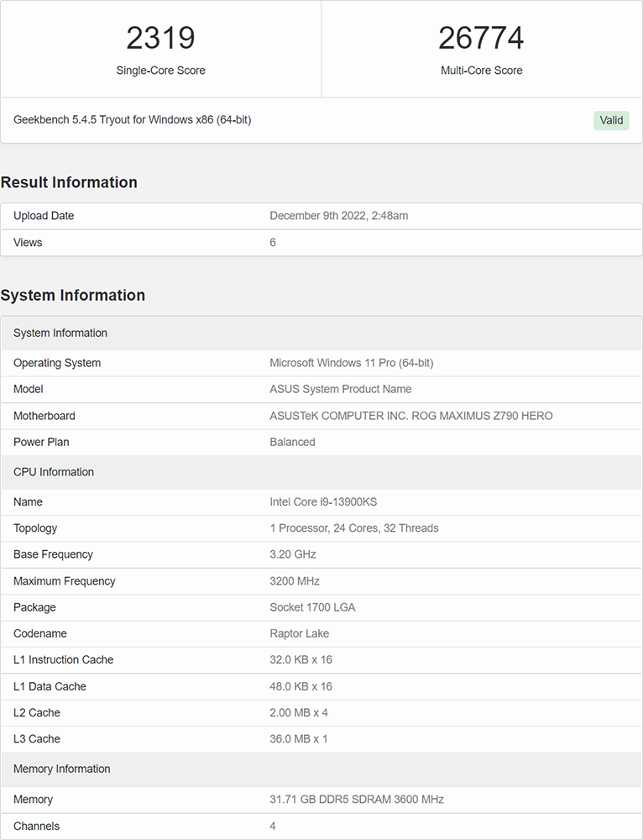Click the Codename Raptor Lake value

(300, 633)
